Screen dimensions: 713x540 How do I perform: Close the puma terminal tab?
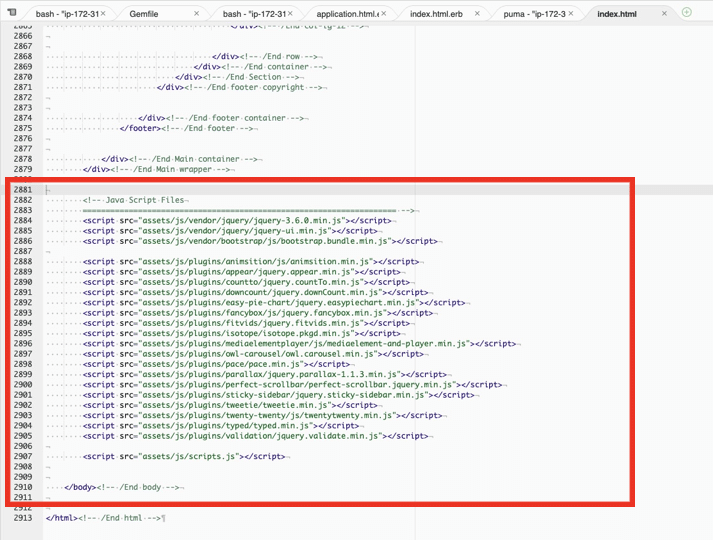[571, 14]
